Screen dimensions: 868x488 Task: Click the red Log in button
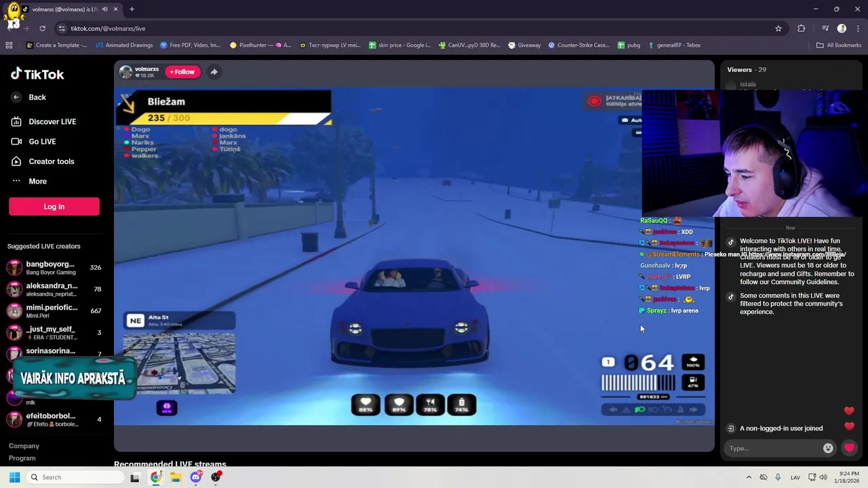54,207
